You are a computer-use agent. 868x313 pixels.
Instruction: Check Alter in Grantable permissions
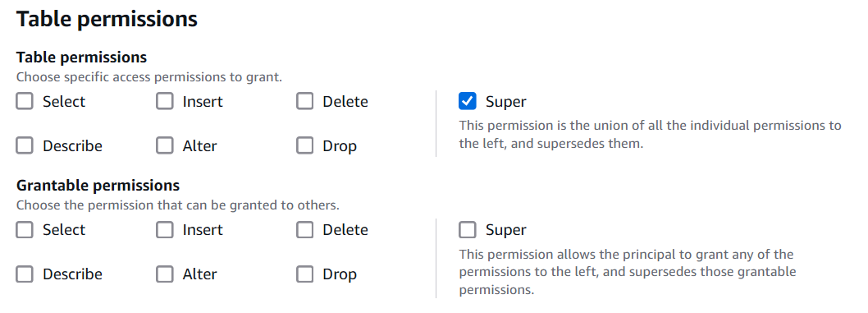pyautogui.click(x=164, y=274)
